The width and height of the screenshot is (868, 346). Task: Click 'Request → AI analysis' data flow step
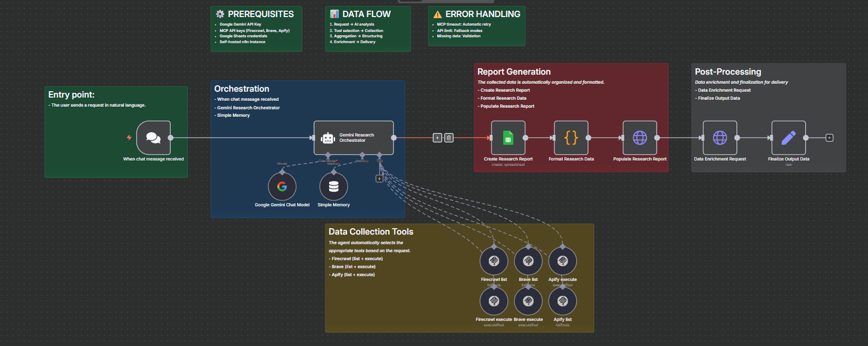click(x=354, y=25)
